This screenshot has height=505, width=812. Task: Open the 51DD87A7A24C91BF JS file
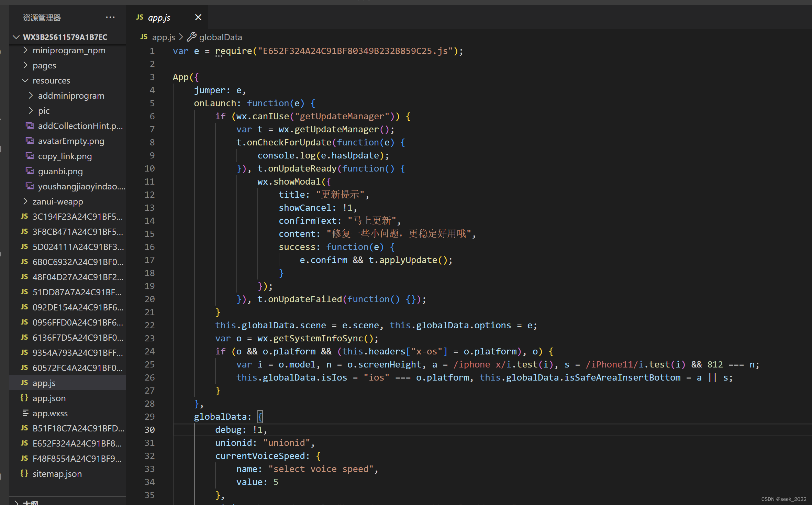68,292
